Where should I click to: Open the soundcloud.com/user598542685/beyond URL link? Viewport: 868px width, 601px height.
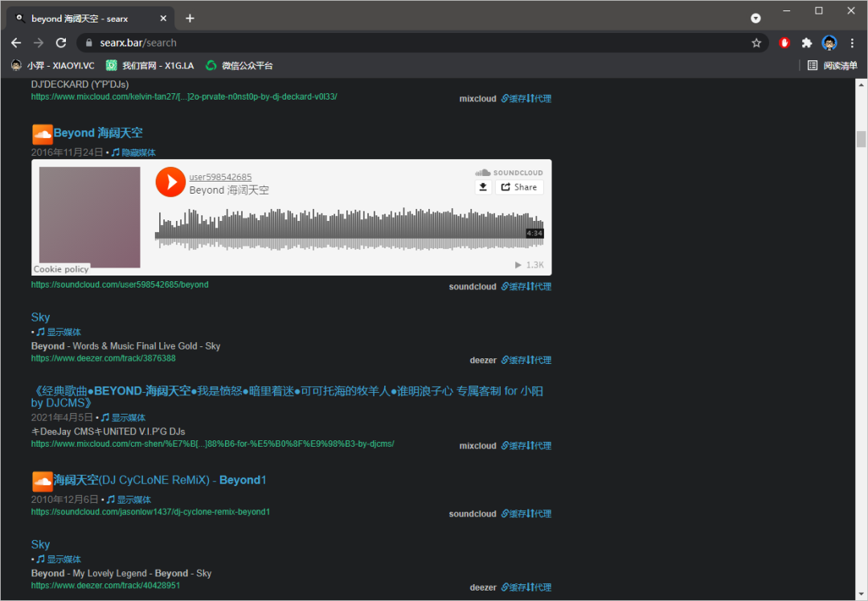click(120, 284)
